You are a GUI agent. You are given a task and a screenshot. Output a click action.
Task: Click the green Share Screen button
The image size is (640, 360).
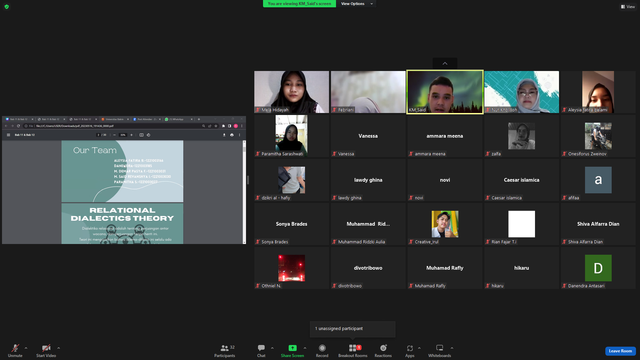(292, 350)
